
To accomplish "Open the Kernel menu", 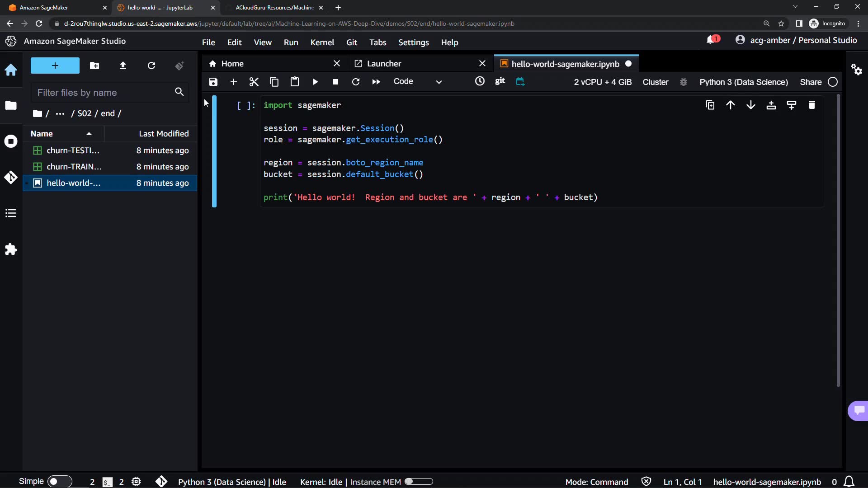I will (x=322, y=42).
